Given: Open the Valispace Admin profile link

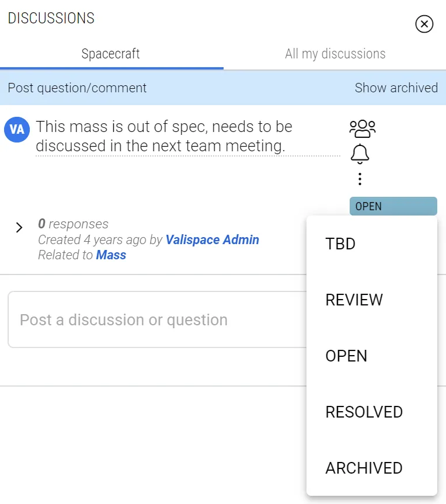Looking at the screenshot, I should coord(212,240).
